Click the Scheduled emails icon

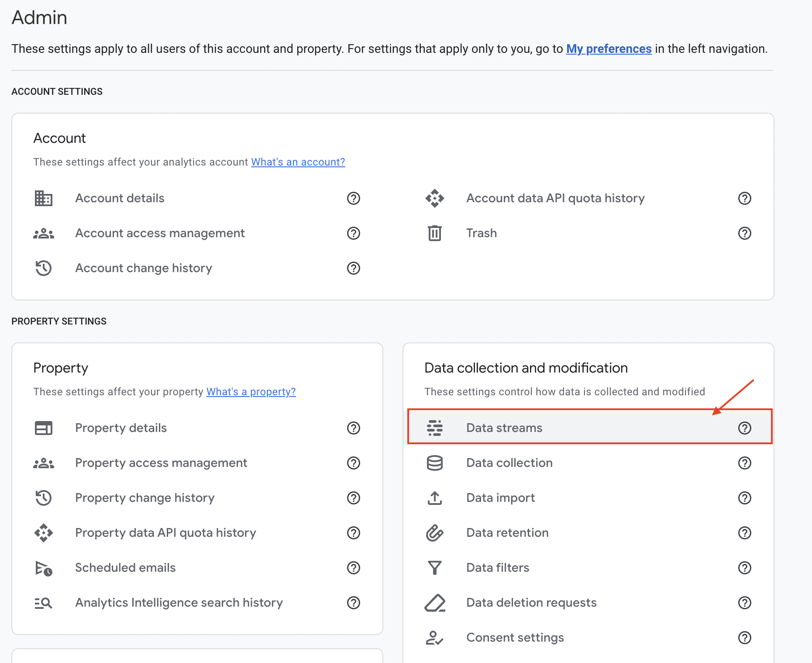click(x=44, y=568)
